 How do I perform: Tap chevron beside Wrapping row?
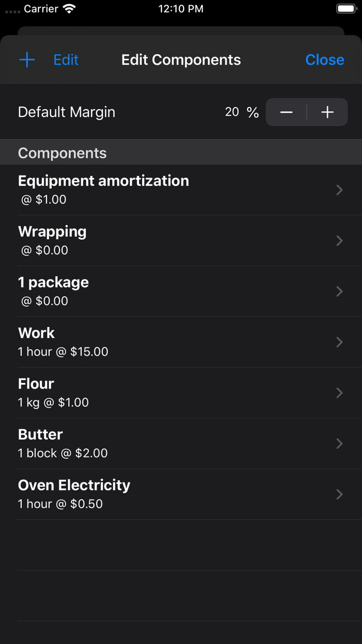[339, 241]
